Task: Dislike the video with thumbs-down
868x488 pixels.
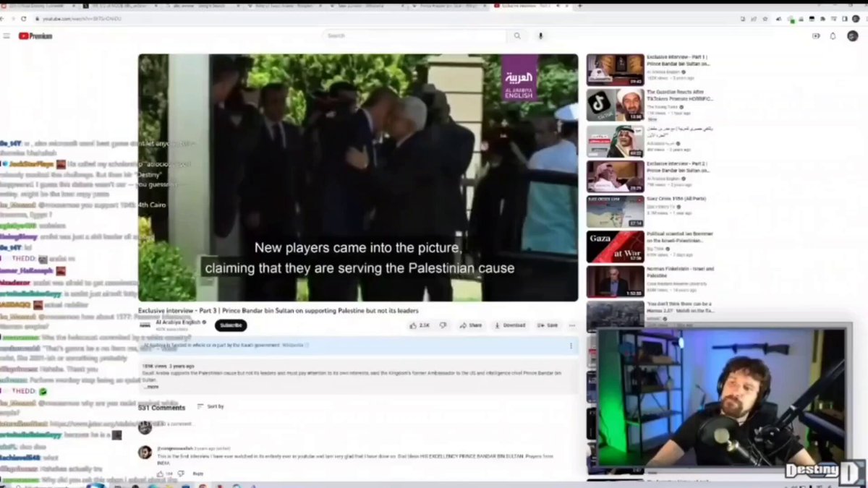Action: tap(443, 325)
